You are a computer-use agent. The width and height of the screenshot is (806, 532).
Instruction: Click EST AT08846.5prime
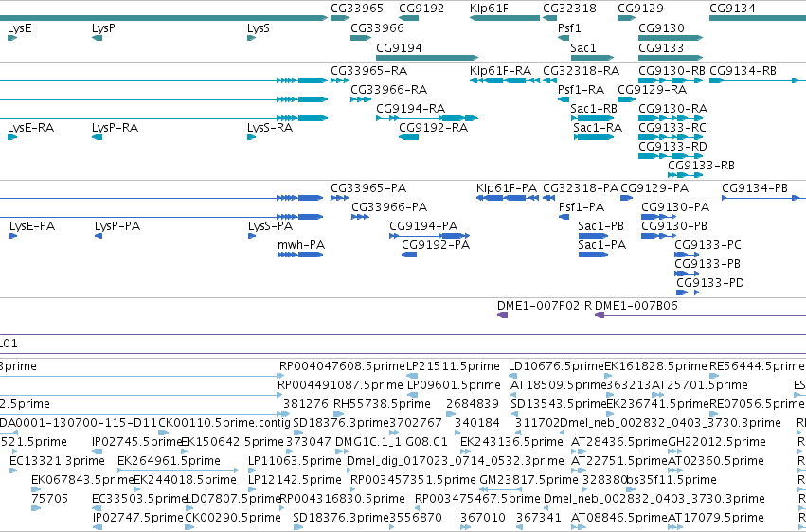tap(618, 517)
